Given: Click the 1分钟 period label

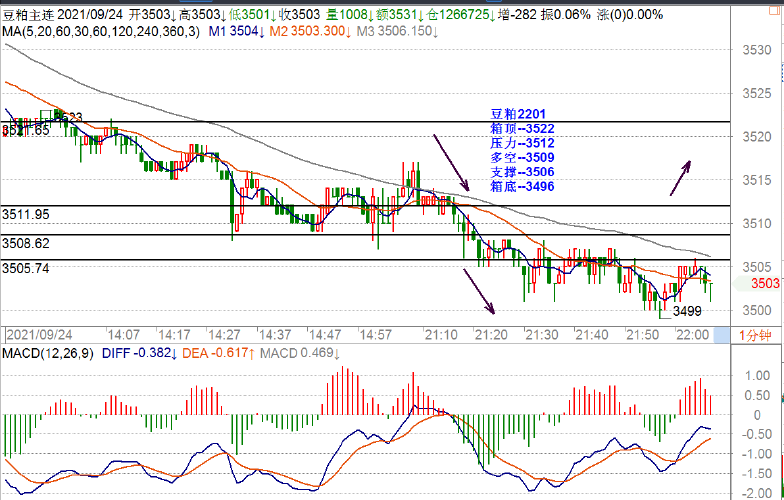Looking at the screenshot, I should [x=756, y=333].
